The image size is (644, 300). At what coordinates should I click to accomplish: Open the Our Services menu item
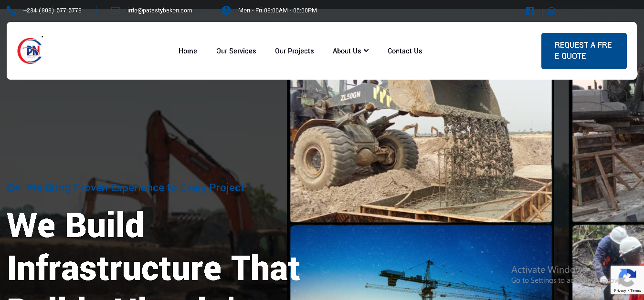[236, 51]
